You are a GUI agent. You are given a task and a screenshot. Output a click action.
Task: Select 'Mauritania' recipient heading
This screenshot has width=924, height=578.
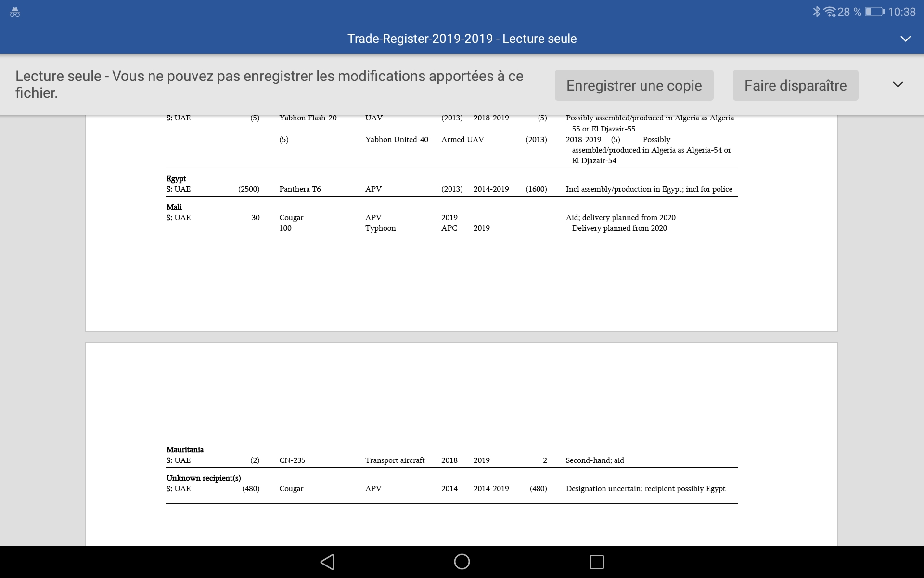click(x=185, y=449)
